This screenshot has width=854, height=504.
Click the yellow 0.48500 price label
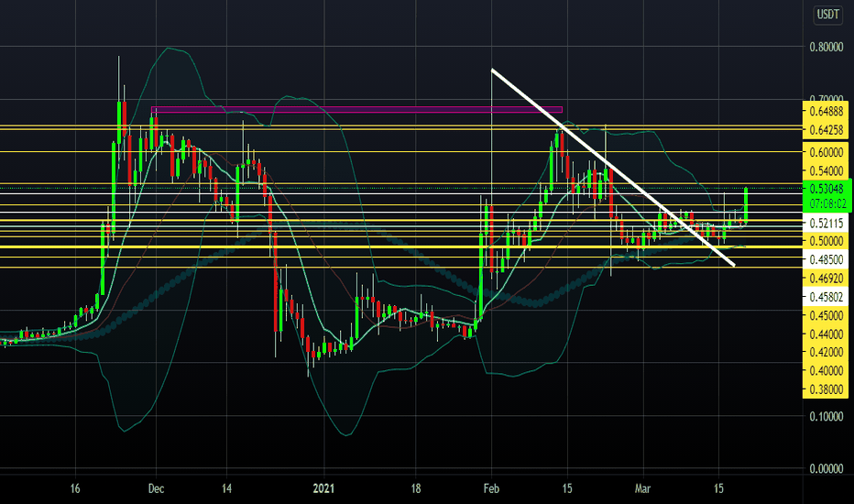click(x=826, y=259)
